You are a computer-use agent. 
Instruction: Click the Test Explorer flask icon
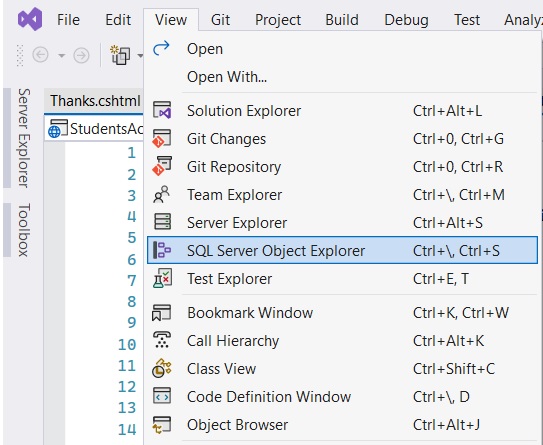tap(162, 278)
